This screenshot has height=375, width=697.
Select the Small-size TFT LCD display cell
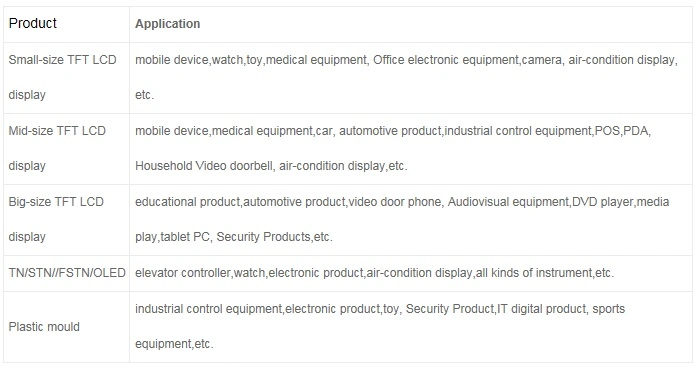pyautogui.click(x=66, y=78)
